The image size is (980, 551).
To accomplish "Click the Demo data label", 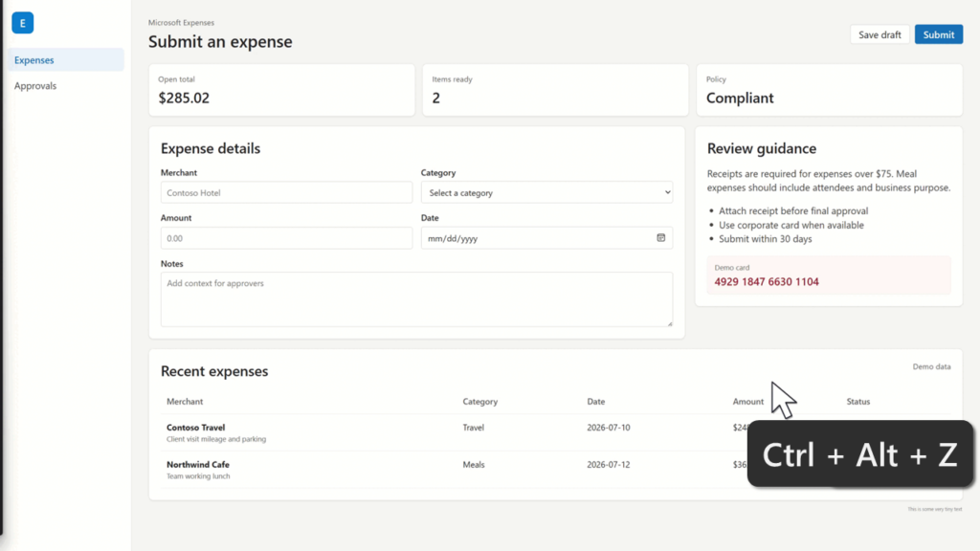I will coord(931,366).
